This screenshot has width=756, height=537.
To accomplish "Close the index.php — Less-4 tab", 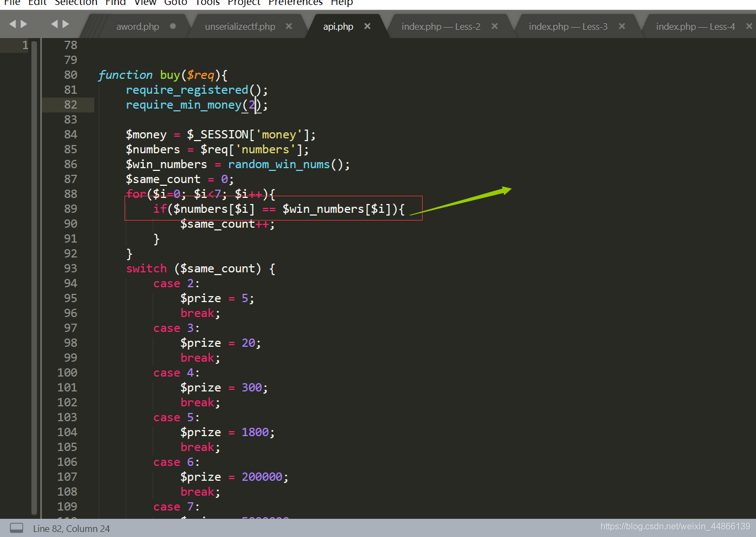I will click(749, 26).
